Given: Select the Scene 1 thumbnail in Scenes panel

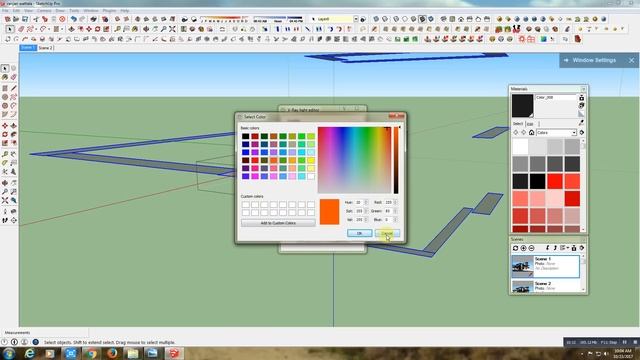Looking at the screenshot, I should (522, 266).
